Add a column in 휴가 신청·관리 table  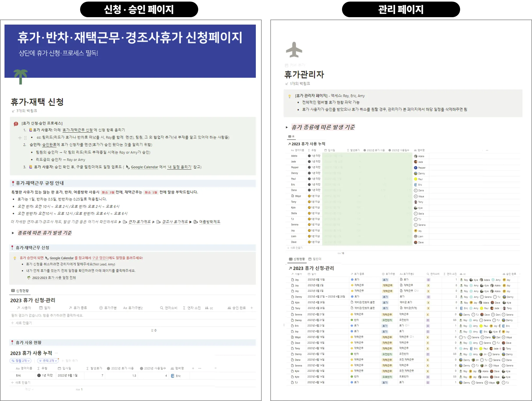pyautogui.click(x=252, y=308)
